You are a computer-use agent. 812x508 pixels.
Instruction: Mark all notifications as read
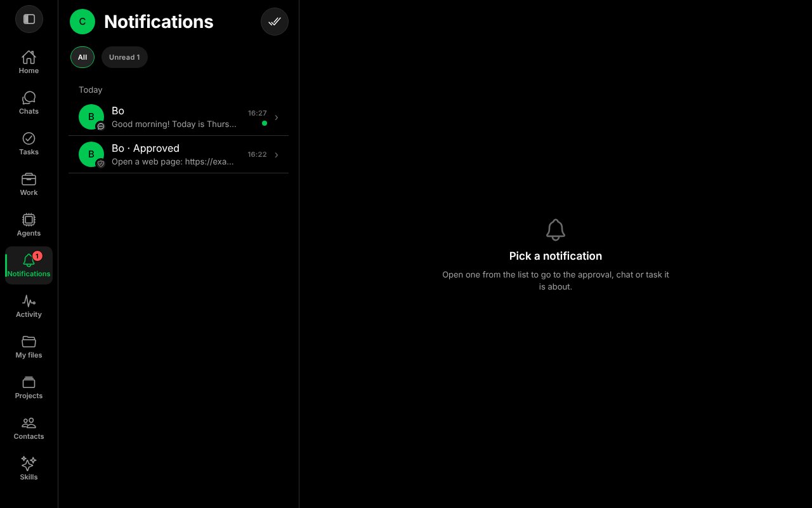pyautogui.click(x=275, y=22)
